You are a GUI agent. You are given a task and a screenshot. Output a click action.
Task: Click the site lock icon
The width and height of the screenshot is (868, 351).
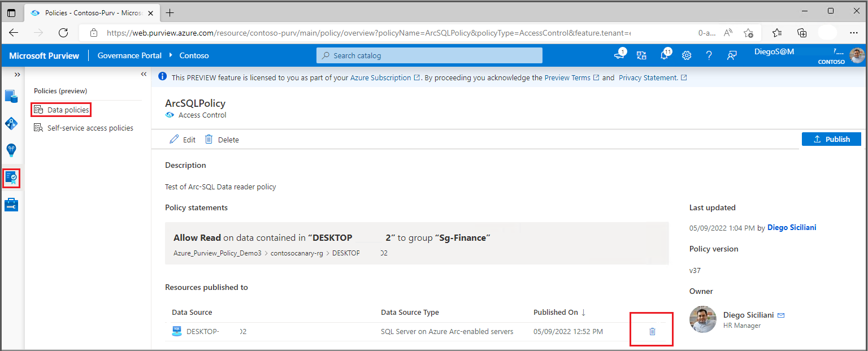coord(94,33)
